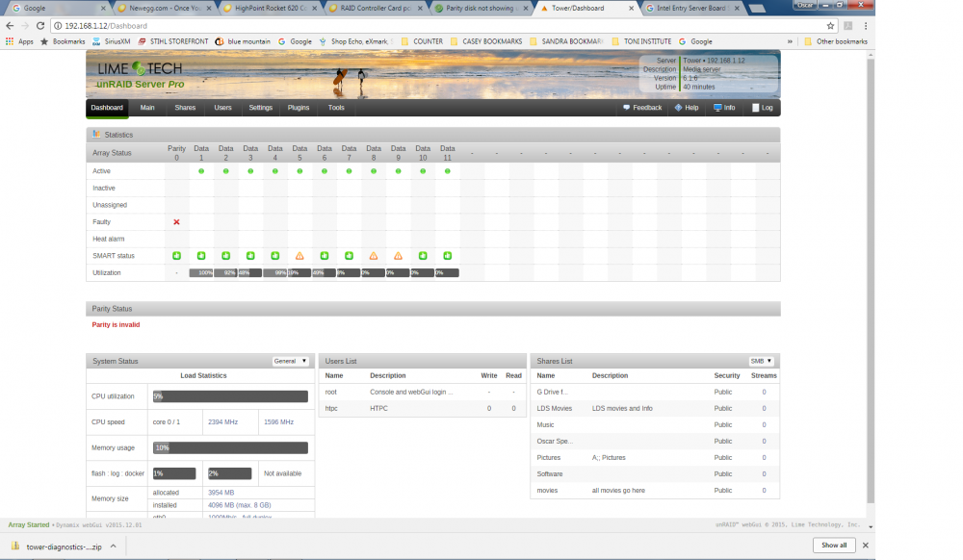The height and width of the screenshot is (560, 963).
Task: Expand the tower-diagnostics download options arrow
Action: tap(113, 546)
